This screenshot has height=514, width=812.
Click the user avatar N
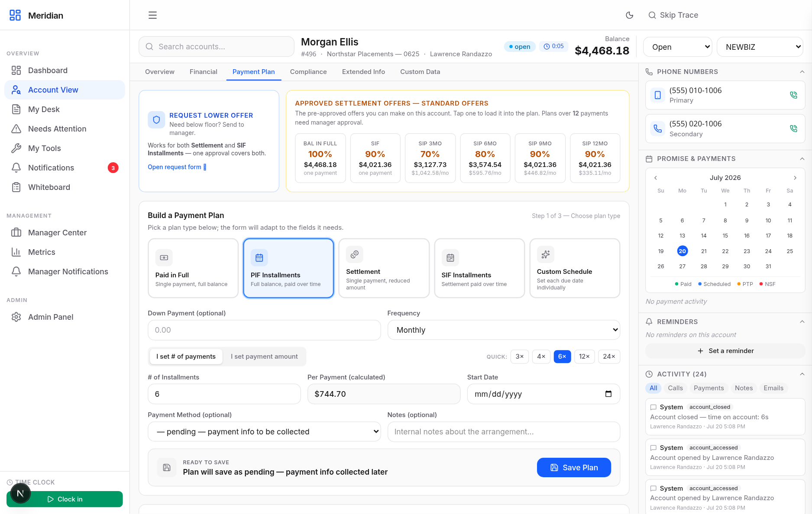[20, 493]
